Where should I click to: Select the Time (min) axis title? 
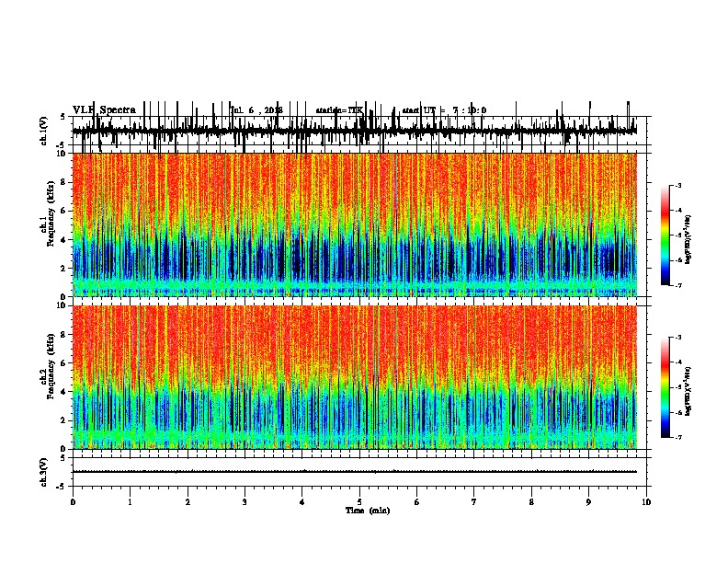coord(368,511)
